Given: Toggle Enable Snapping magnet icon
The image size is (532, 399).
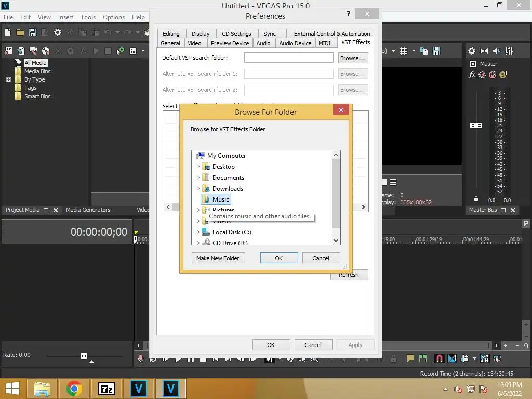Looking at the screenshot, I should coord(439,358).
